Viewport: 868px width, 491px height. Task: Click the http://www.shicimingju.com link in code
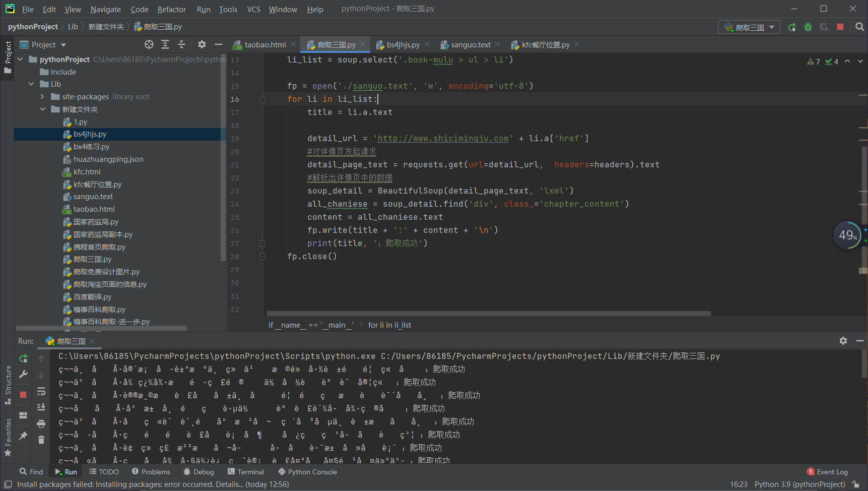443,139
